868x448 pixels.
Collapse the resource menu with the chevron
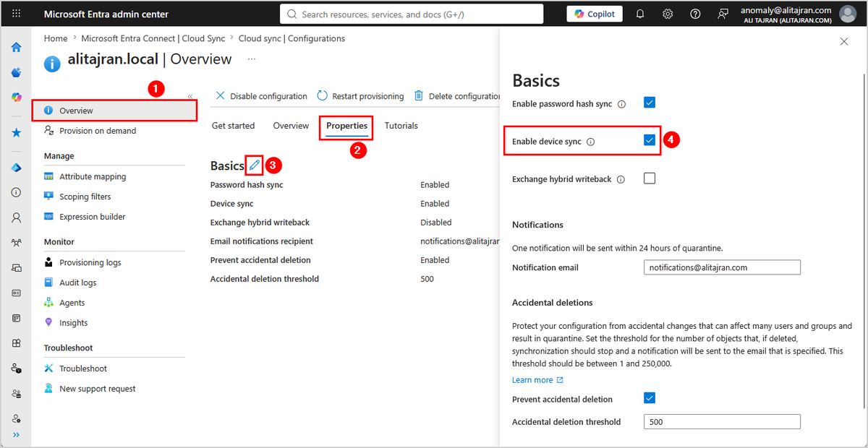(190, 96)
